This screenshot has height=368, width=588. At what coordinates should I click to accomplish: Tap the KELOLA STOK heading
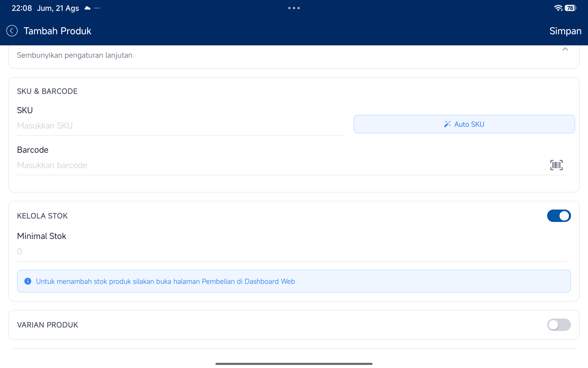42,216
